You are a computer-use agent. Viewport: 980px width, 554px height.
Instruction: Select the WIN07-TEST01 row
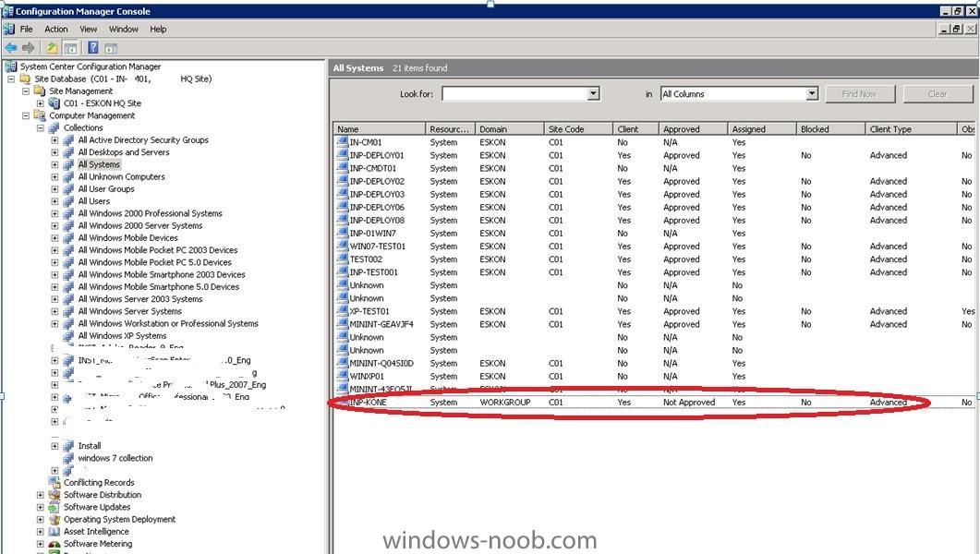653,247
